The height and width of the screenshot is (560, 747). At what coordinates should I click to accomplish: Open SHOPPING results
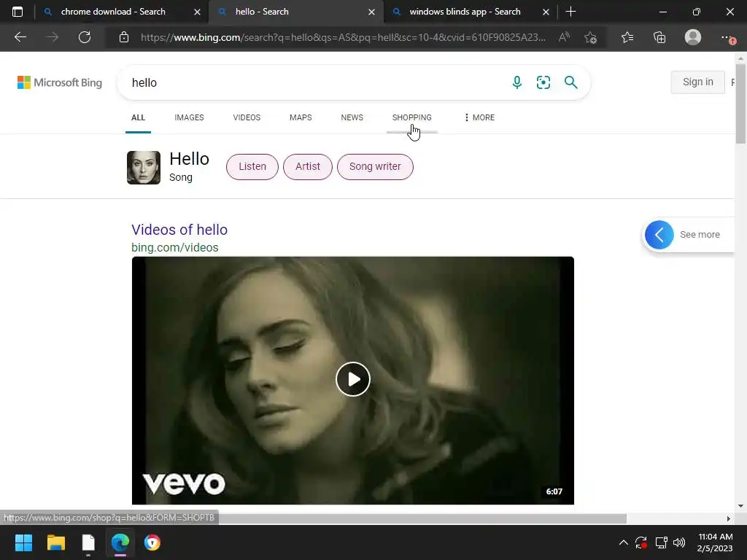click(411, 117)
